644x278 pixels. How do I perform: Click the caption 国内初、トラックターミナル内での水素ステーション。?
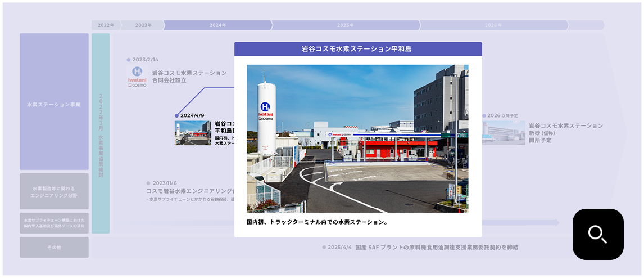[318, 222]
